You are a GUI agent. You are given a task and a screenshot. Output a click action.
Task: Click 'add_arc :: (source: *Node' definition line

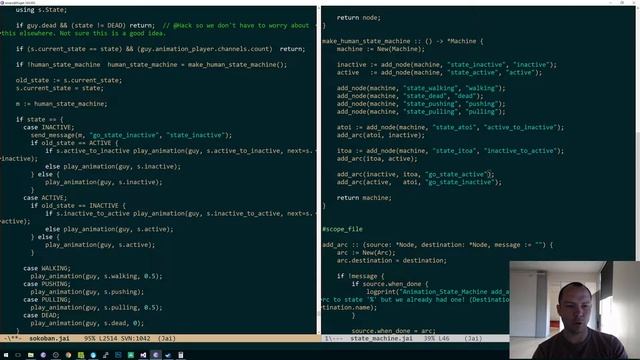[x=438, y=245]
